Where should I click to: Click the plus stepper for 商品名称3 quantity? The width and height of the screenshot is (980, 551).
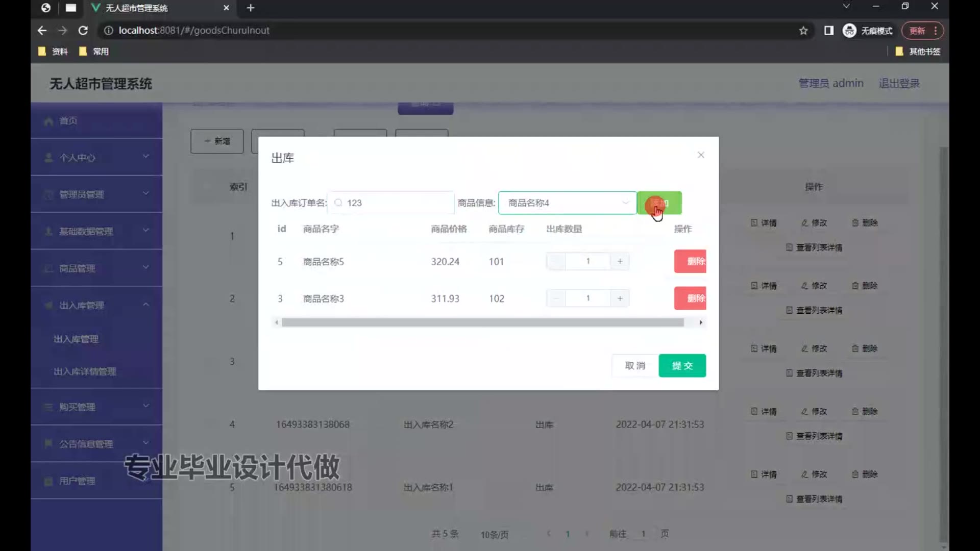(620, 298)
